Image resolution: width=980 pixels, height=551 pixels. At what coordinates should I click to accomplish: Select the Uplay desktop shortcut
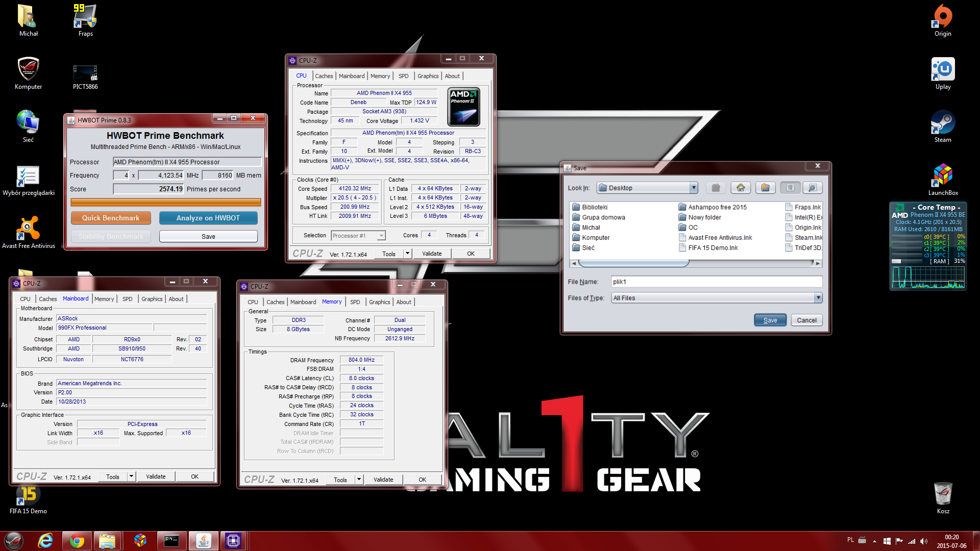click(943, 74)
